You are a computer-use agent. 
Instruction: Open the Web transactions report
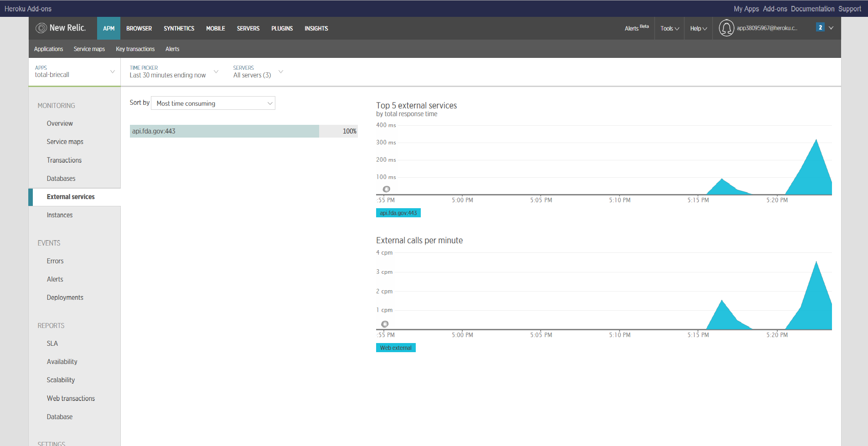[x=71, y=398]
